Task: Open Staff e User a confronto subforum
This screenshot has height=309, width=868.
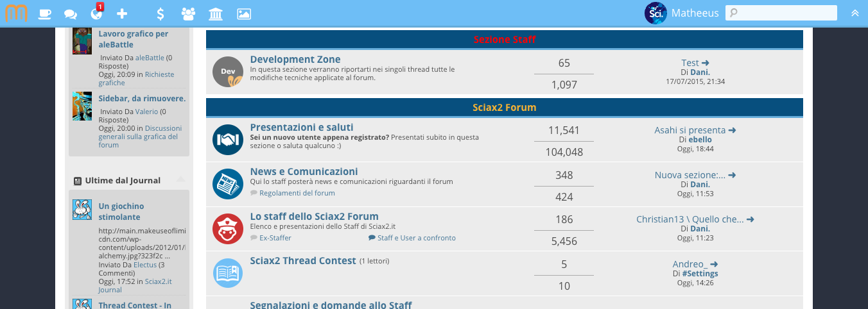Action: 417,238
